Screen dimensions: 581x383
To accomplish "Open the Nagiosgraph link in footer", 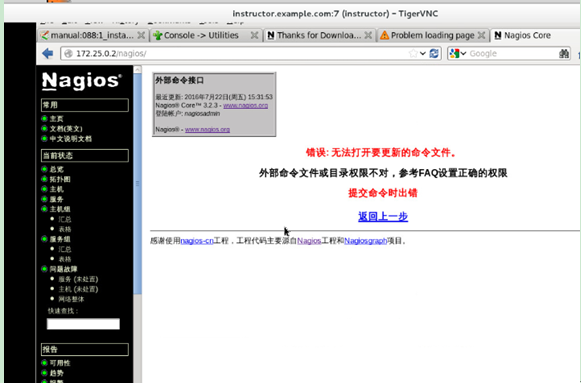I will (365, 241).
